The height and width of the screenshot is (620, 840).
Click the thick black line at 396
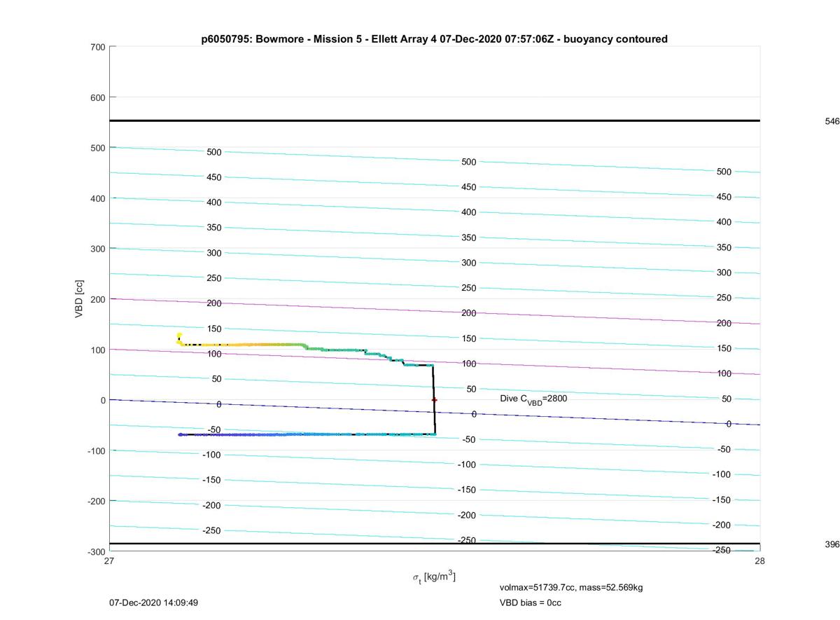click(x=434, y=544)
